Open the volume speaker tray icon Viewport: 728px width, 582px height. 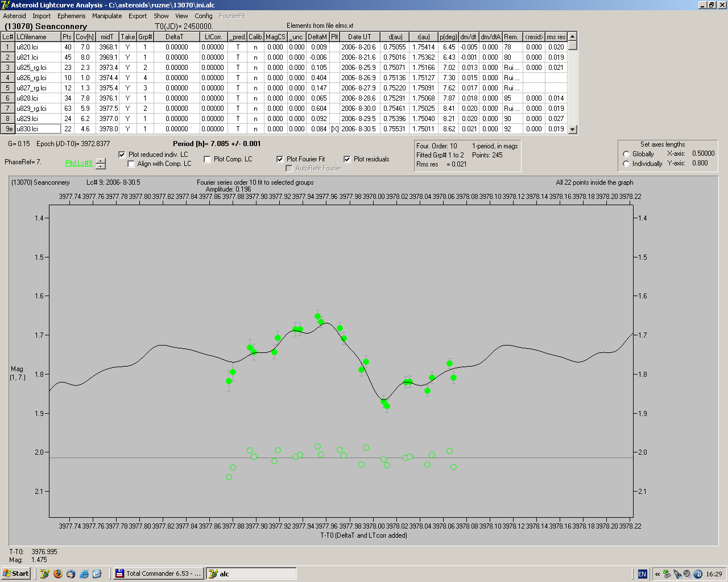point(687,574)
